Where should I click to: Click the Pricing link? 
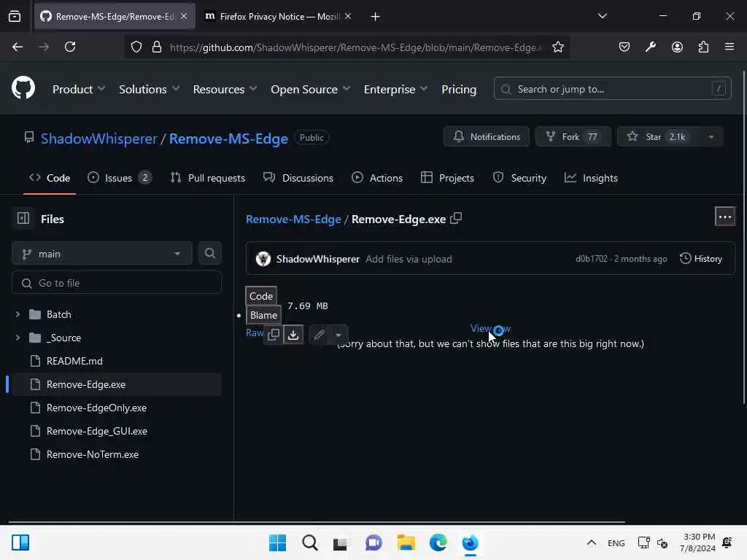(x=459, y=89)
